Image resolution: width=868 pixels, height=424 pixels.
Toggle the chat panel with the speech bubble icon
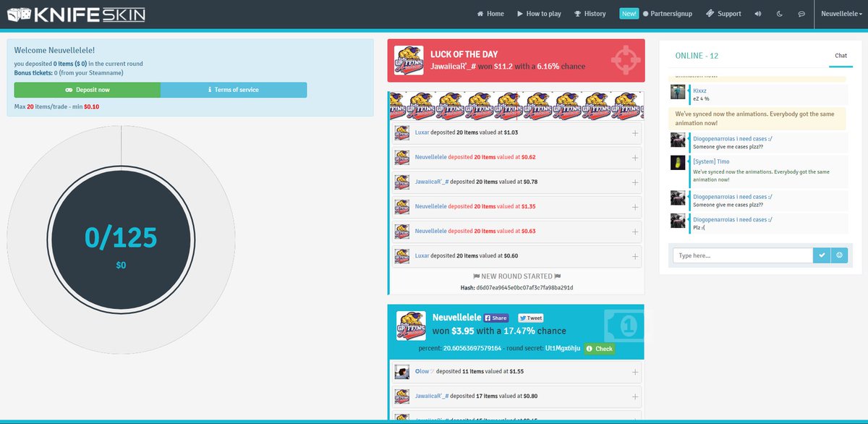[x=801, y=14]
